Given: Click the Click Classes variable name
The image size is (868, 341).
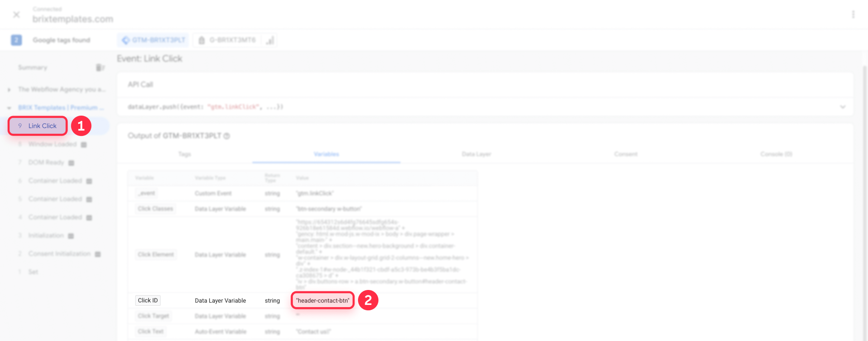Looking at the screenshot, I should click(x=156, y=209).
